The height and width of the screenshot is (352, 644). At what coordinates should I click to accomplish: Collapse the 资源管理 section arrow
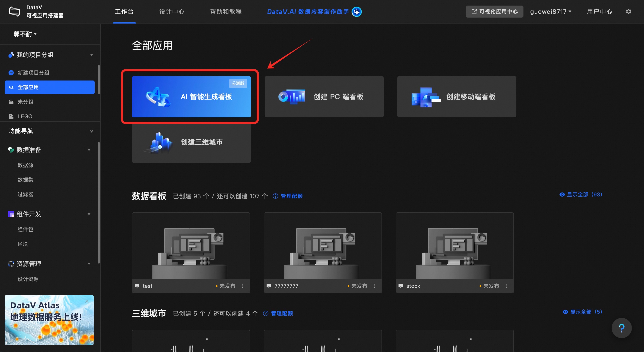tap(89, 264)
